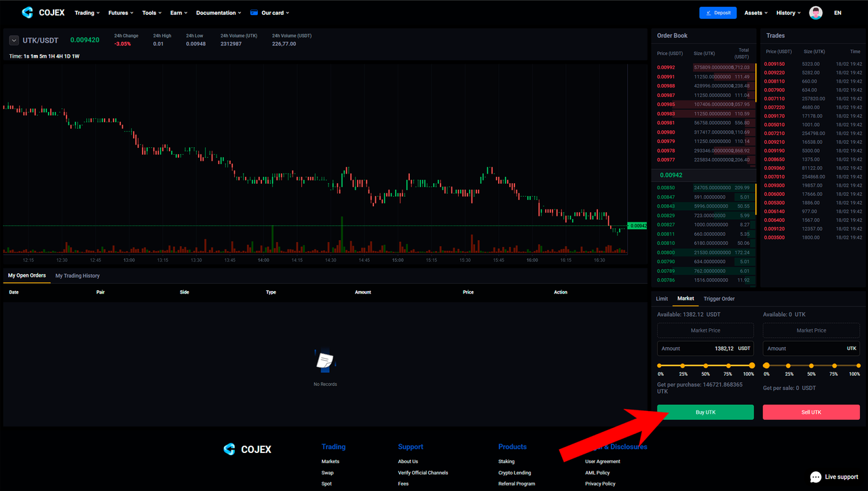Click the 0.009150 trade in Trades list

pyautogui.click(x=813, y=64)
